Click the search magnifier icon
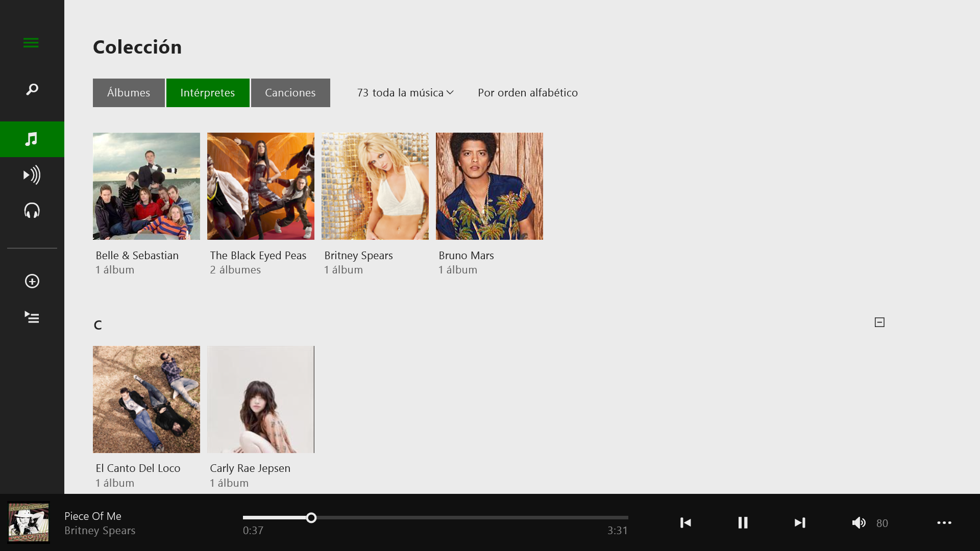Image resolution: width=980 pixels, height=551 pixels. (32, 89)
